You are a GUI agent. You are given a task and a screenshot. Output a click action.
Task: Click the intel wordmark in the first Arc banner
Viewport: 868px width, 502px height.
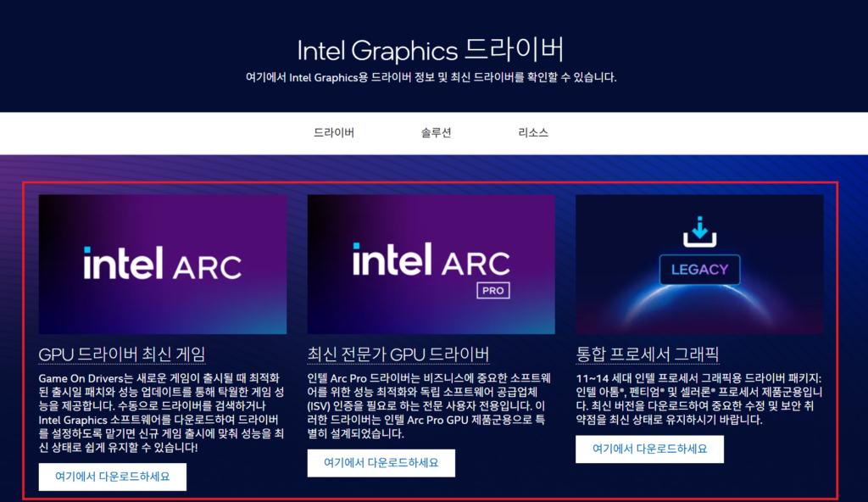pos(123,264)
